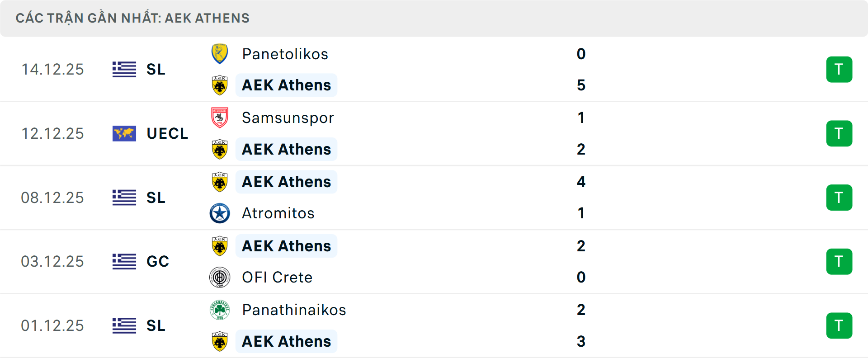Toggle the T badge on the Panathinaikos row
Viewport: 868px width, 358px height.
click(x=840, y=325)
